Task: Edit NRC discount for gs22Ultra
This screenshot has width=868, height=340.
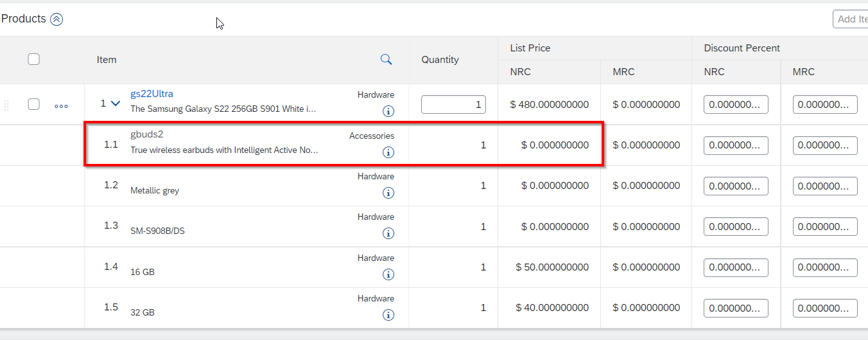Action: 736,104
